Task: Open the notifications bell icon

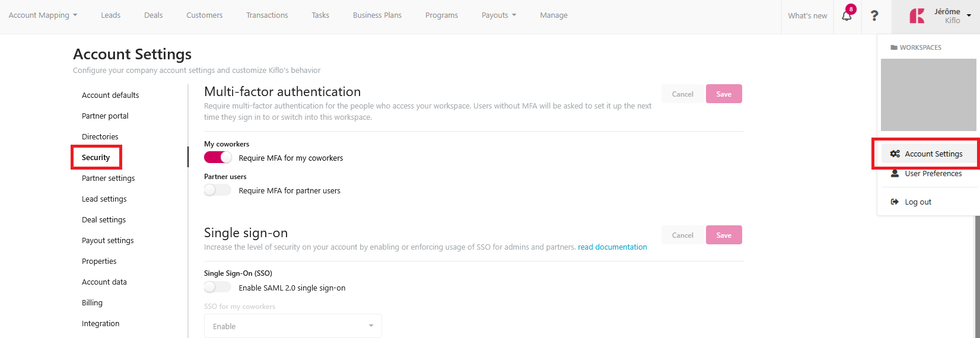Action: coord(847,16)
